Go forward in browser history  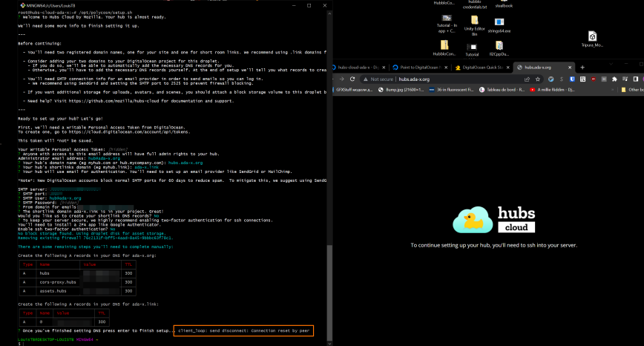pos(342,79)
